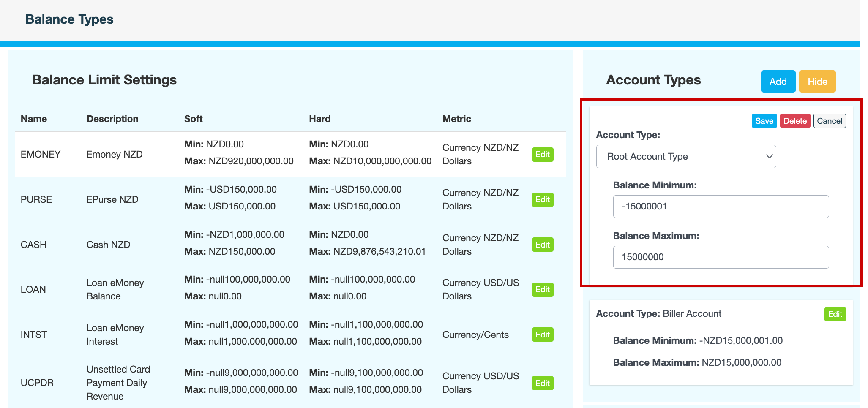Image resolution: width=868 pixels, height=408 pixels.
Task: Edit the LOAN balance limit row
Action: coord(542,290)
